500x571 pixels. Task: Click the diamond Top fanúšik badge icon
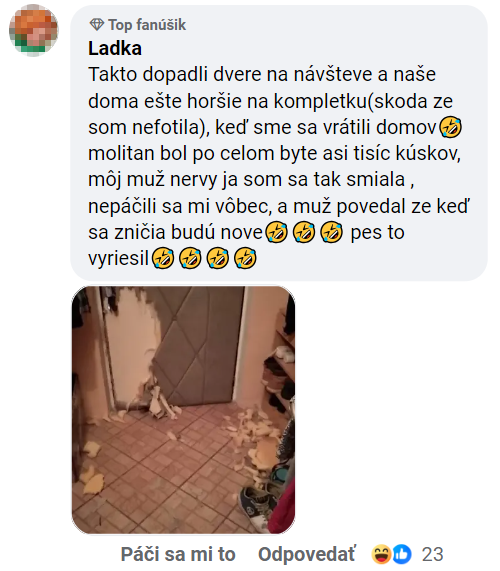click(97, 25)
